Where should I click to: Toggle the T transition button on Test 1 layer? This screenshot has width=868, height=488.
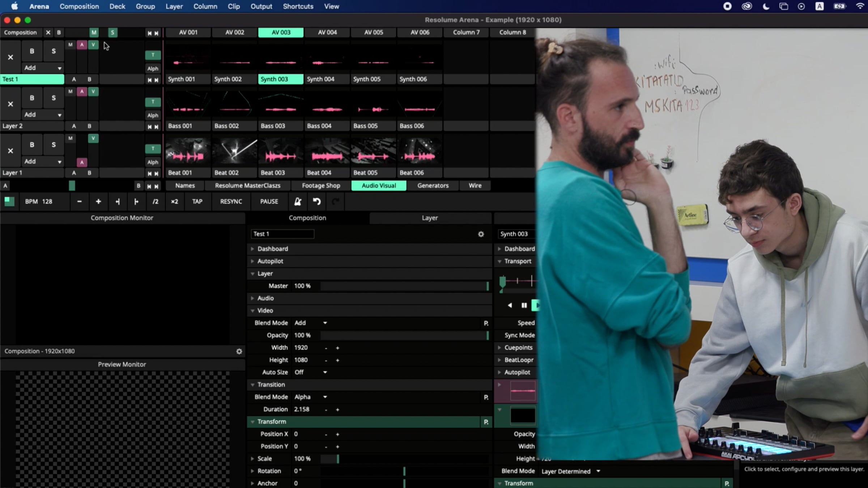click(153, 55)
